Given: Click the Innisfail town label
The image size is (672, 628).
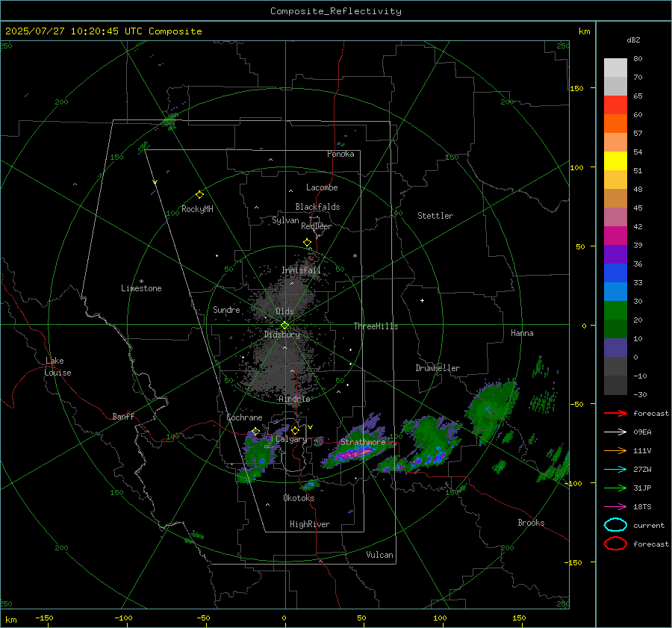Looking at the screenshot, I should point(301,270).
